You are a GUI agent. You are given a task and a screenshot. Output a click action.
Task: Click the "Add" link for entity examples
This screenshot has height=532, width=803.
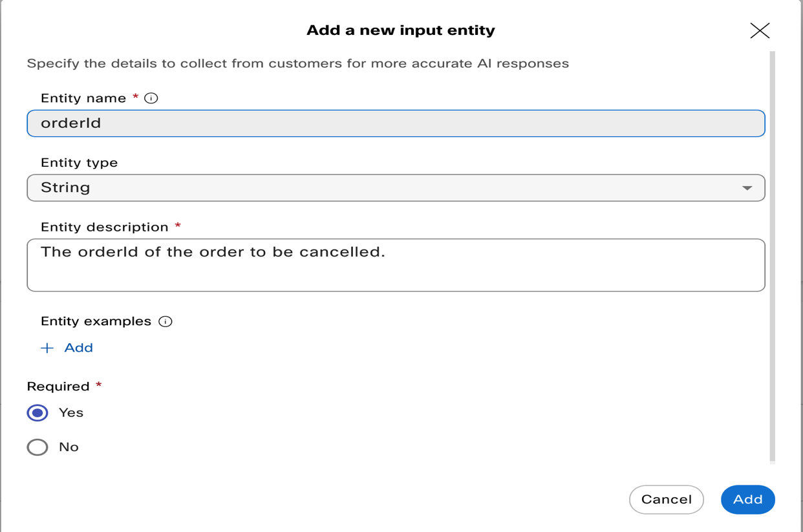coord(79,348)
